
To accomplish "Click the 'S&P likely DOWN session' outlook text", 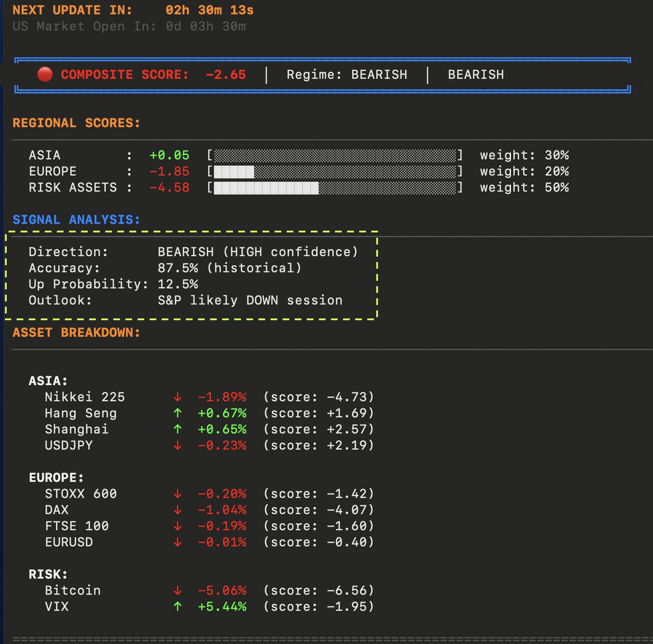I will [250, 300].
